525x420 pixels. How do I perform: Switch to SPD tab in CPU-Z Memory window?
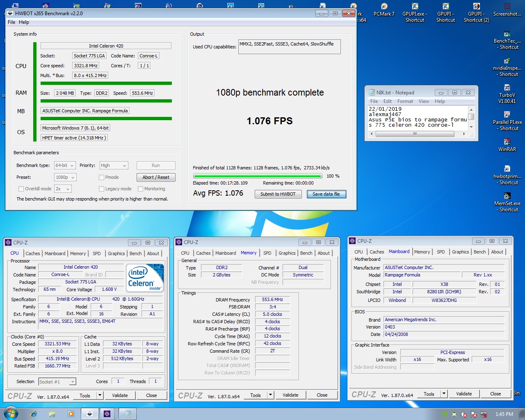click(x=267, y=253)
